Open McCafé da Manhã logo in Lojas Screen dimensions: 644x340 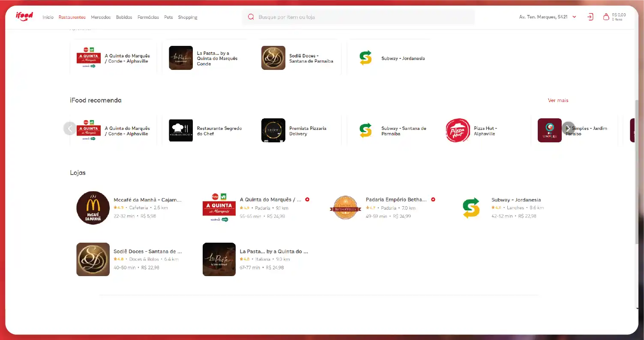pos(93,208)
